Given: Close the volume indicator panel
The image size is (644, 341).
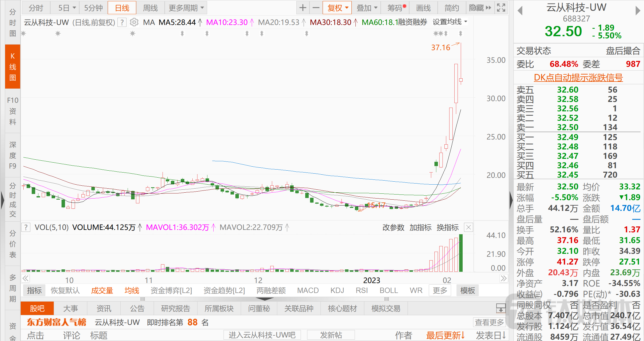Looking at the screenshot, I should click(x=469, y=228).
